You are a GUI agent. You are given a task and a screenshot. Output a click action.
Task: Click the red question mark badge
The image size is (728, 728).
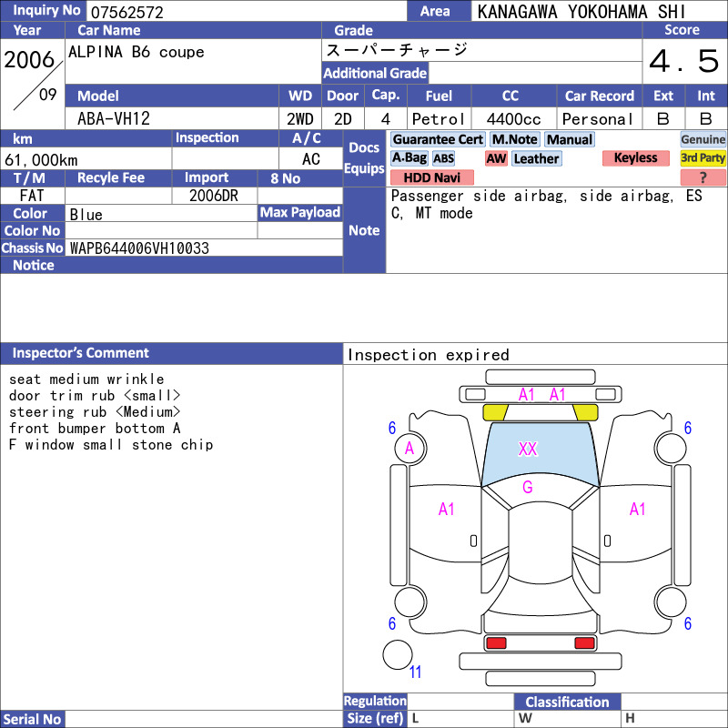tap(703, 177)
